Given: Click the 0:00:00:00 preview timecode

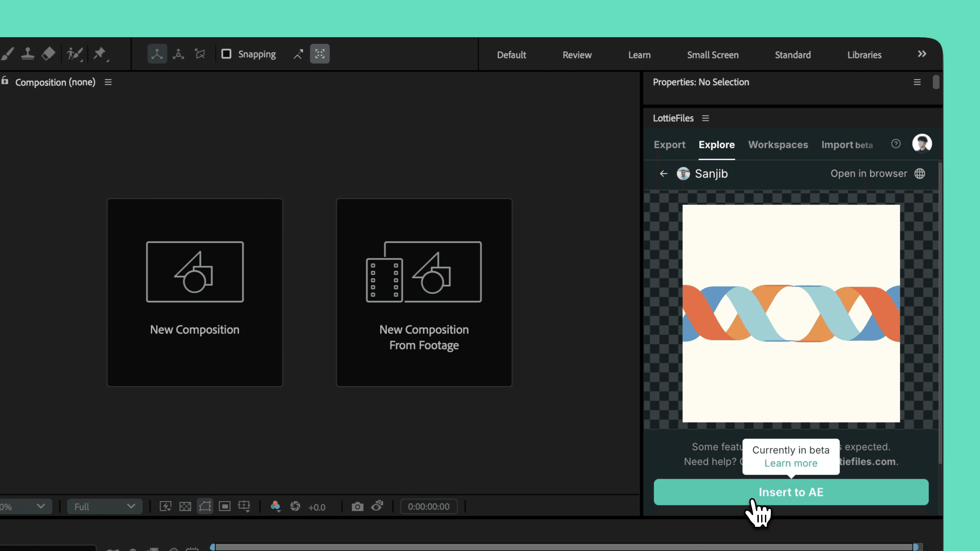Looking at the screenshot, I should click(x=429, y=507).
